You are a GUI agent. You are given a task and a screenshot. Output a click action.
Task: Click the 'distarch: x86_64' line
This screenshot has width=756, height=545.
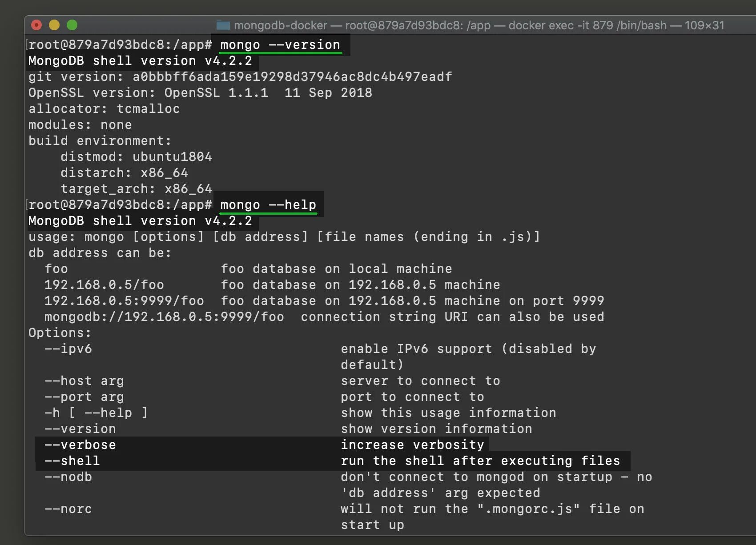click(x=124, y=173)
